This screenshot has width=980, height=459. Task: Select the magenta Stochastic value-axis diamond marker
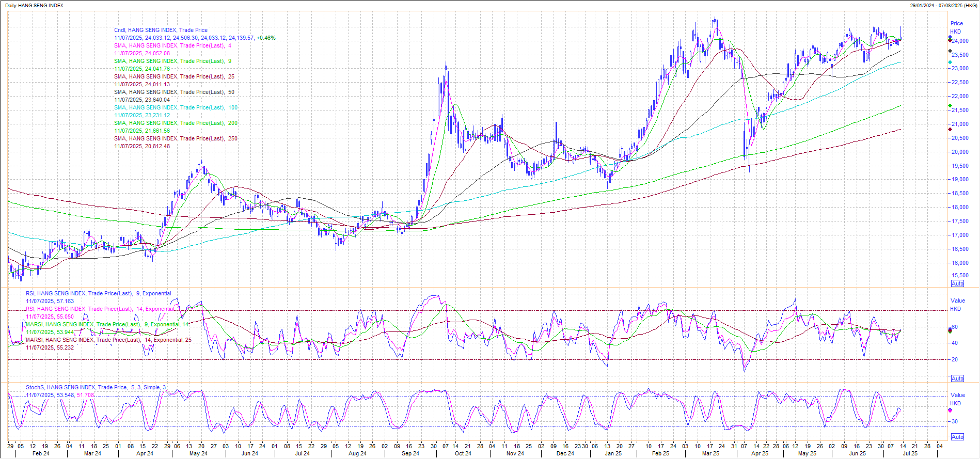950,410
